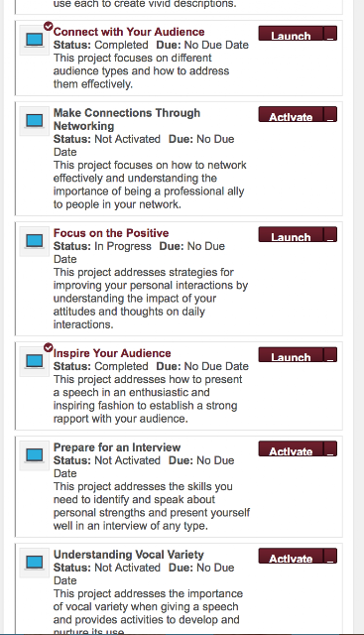Image resolution: width=364 pixels, height=635 pixels.
Task: Open dropdown beside Launch for Inspire Your Audience
Action: 330,355
